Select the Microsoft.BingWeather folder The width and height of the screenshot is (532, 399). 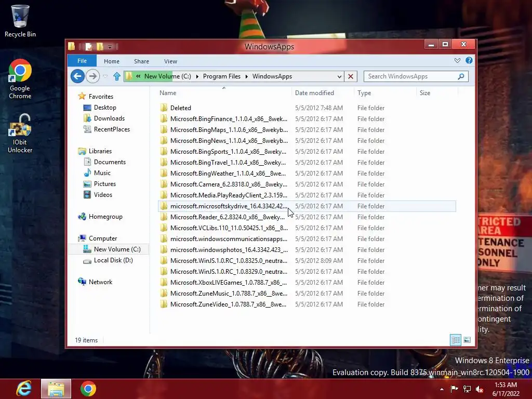click(307, 174)
